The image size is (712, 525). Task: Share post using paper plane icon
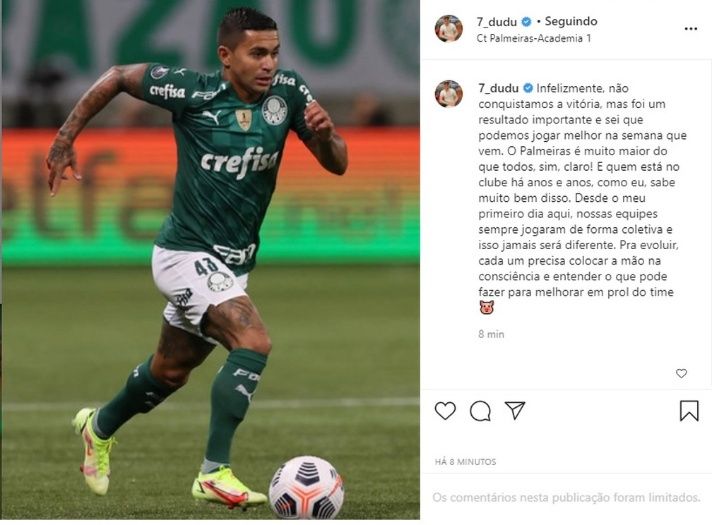click(515, 410)
